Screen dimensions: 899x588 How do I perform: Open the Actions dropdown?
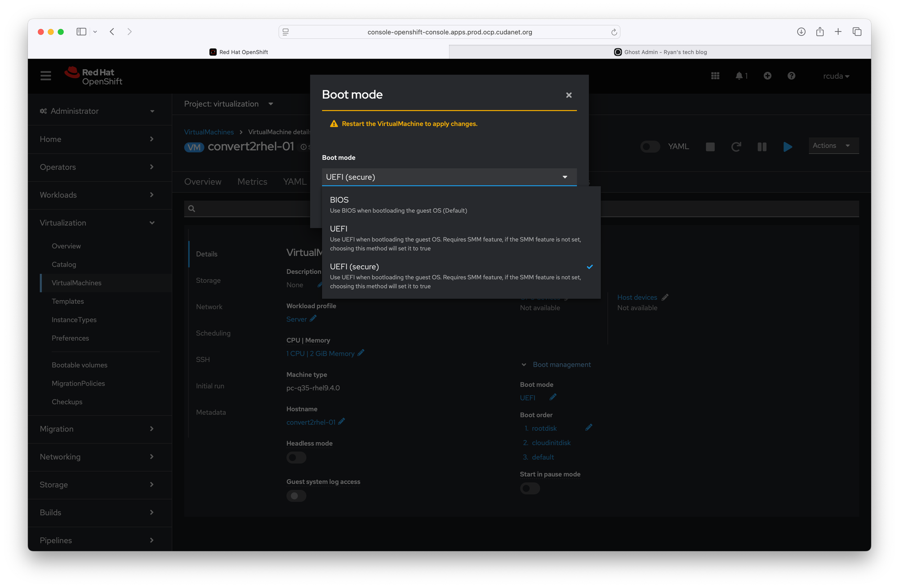(833, 146)
